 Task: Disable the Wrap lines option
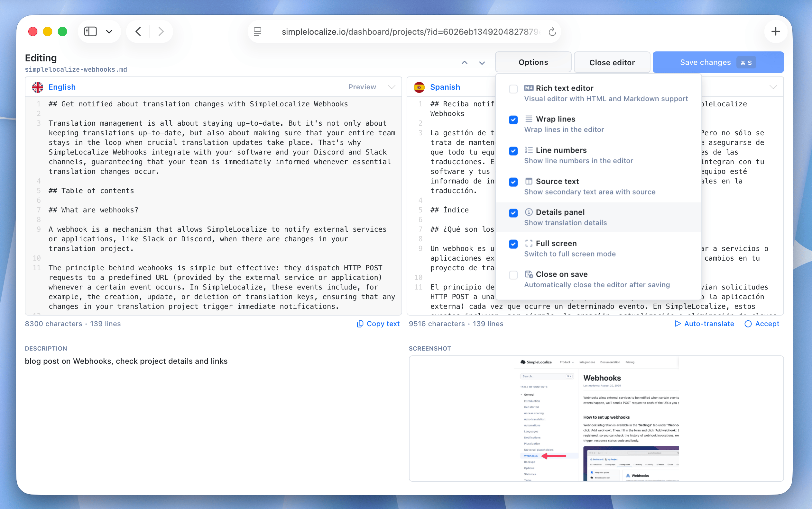click(513, 120)
